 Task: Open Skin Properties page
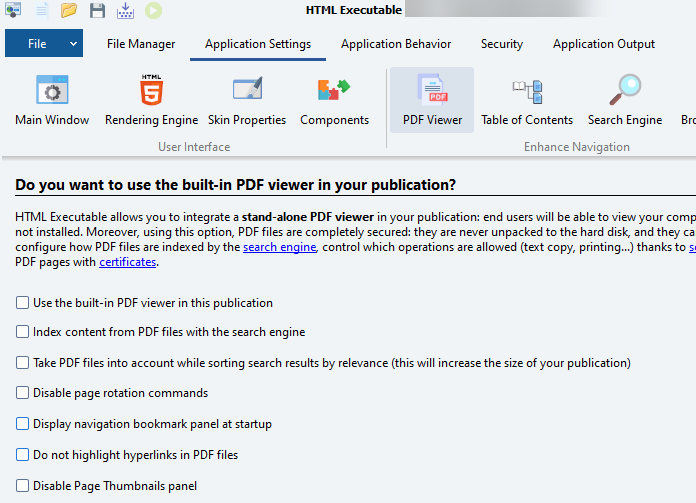[x=247, y=101]
